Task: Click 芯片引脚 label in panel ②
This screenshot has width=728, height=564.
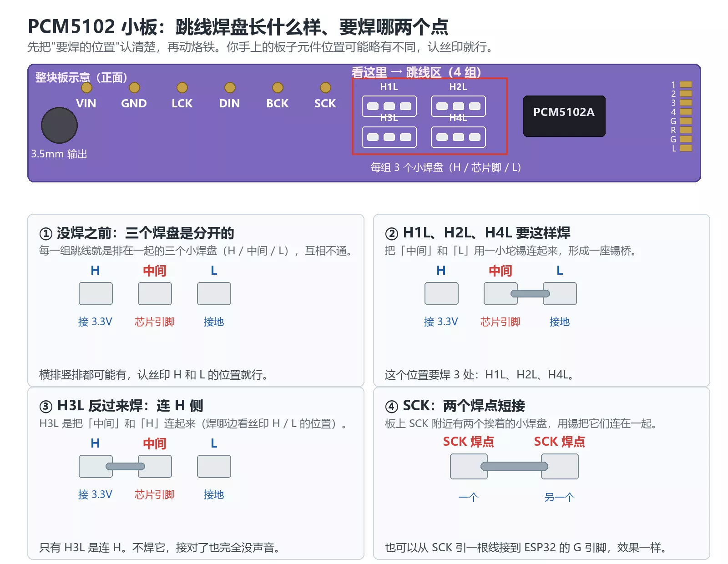Action: pyautogui.click(x=500, y=322)
